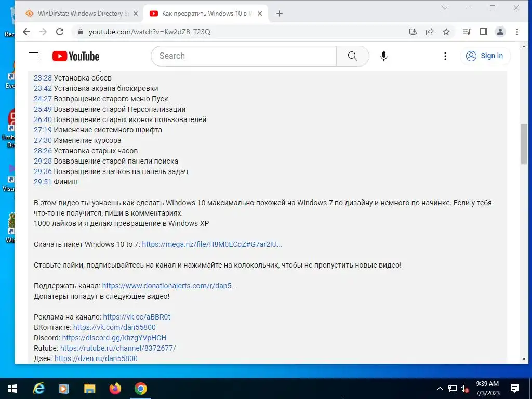This screenshot has width=532, height=399.
Task: Open the vk.cc/aBBR0t link
Action: (137, 317)
